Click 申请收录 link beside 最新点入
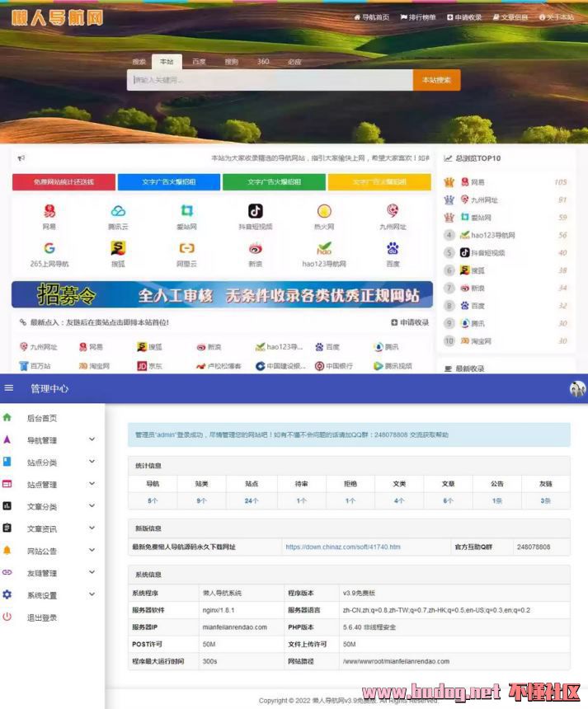The width and height of the screenshot is (588, 709). (410, 322)
